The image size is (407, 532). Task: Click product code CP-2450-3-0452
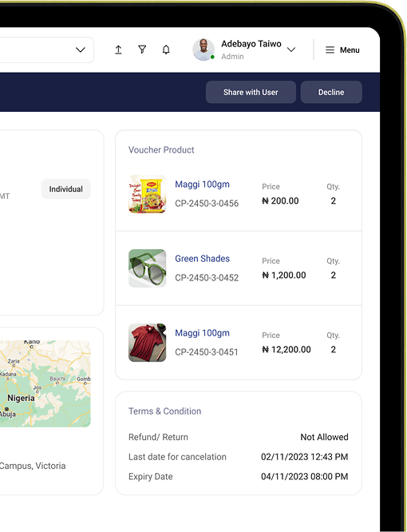click(x=207, y=277)
